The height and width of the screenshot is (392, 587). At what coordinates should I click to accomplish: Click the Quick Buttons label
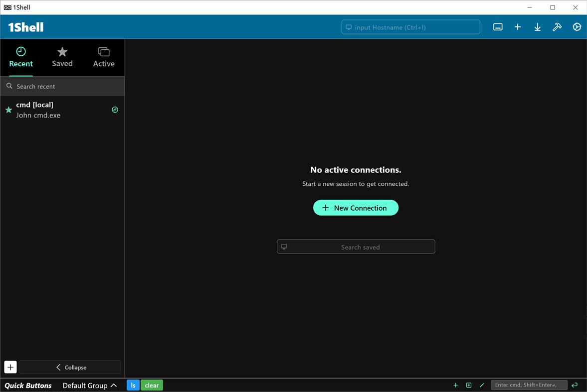pyautogui.click(x=28, y=385)
